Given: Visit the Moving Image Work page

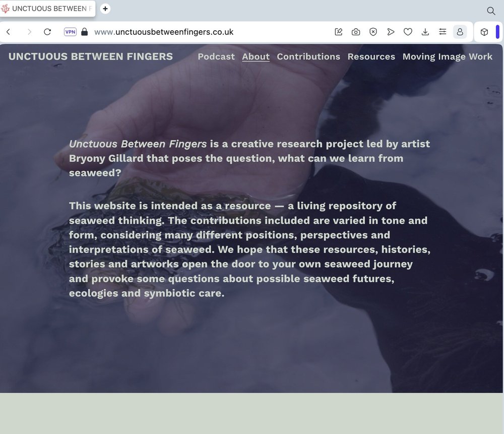Looking at the screenshot, I should pyautogui.click(x=448, y=56).
